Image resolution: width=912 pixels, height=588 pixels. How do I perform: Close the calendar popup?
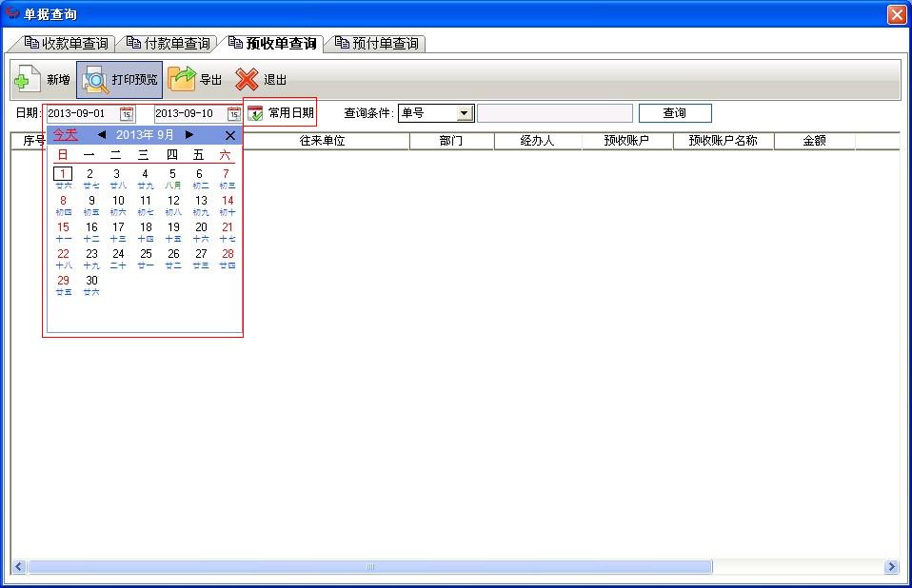point(230,135)
